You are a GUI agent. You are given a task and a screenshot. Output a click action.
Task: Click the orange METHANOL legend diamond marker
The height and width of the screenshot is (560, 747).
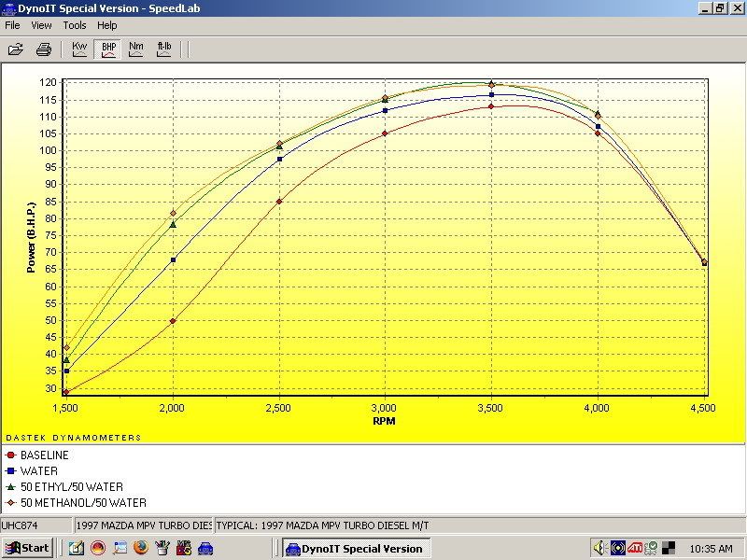10,503
